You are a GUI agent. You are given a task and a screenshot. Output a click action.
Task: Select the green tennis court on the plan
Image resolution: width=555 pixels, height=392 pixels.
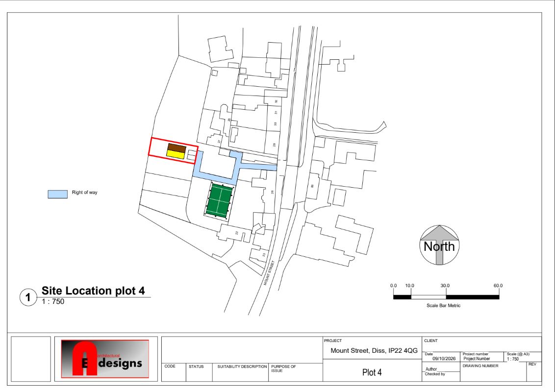pyautogui.click(x=219, y=200)
